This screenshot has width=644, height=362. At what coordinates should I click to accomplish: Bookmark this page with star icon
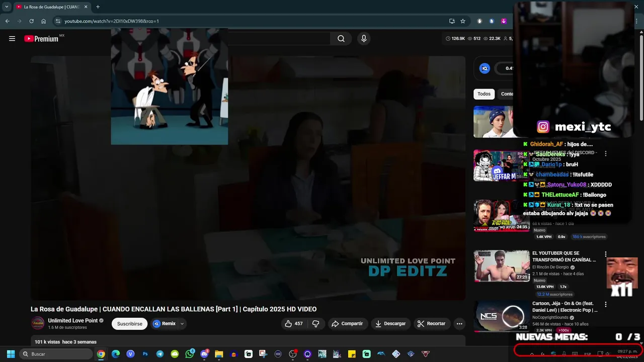pyautogui.click(x=463, y=21)
